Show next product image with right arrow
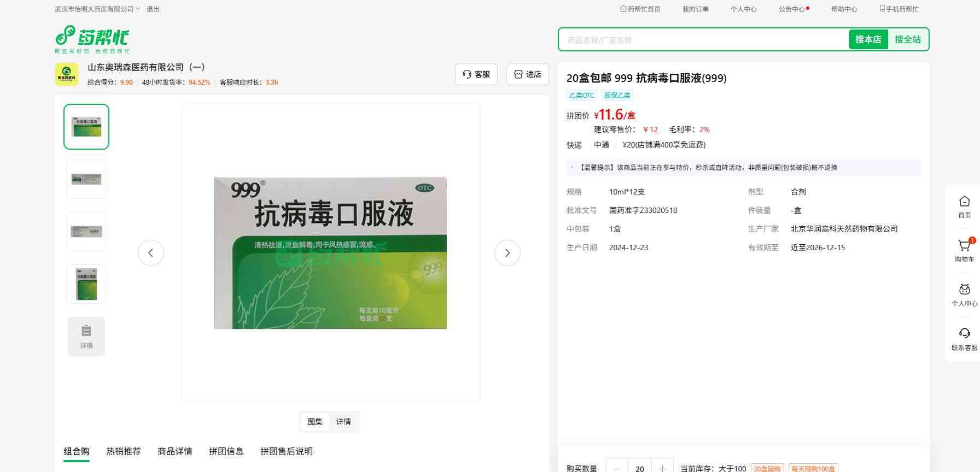The height and width of the screenshot is (472, 980). click(507, 253)
